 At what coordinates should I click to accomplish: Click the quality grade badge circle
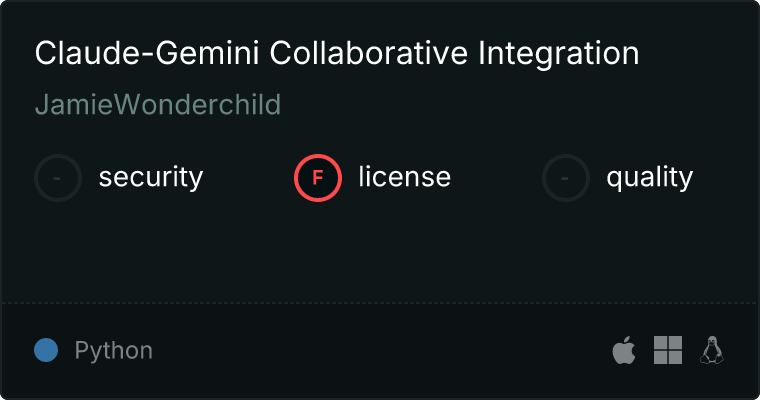tap(566, 178)
